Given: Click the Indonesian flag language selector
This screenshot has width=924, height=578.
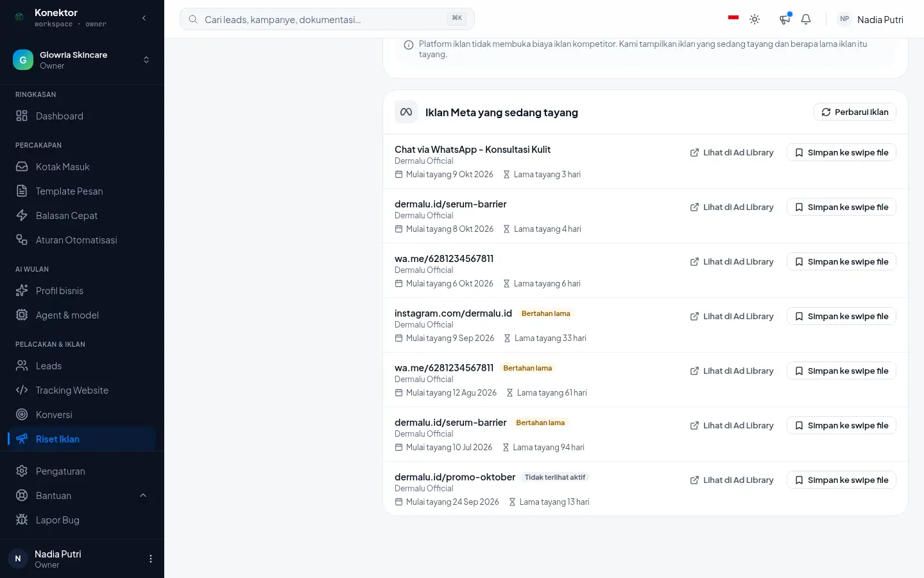Looking at the screenshot, I should pos(733,19).
